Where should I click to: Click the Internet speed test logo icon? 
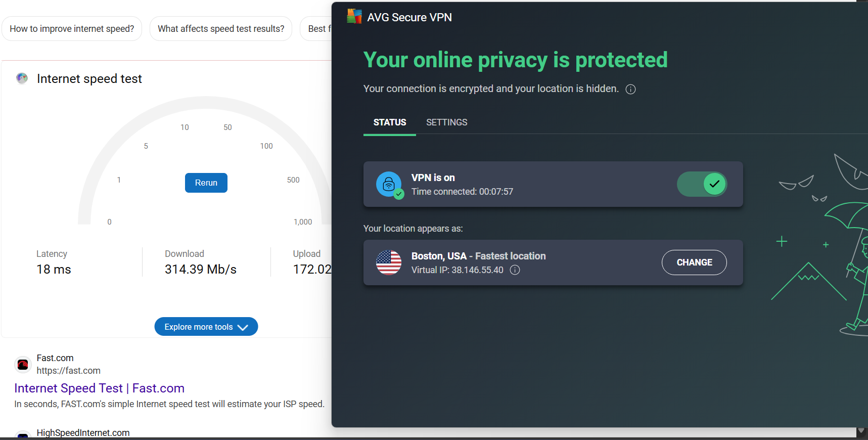point(22,78)
